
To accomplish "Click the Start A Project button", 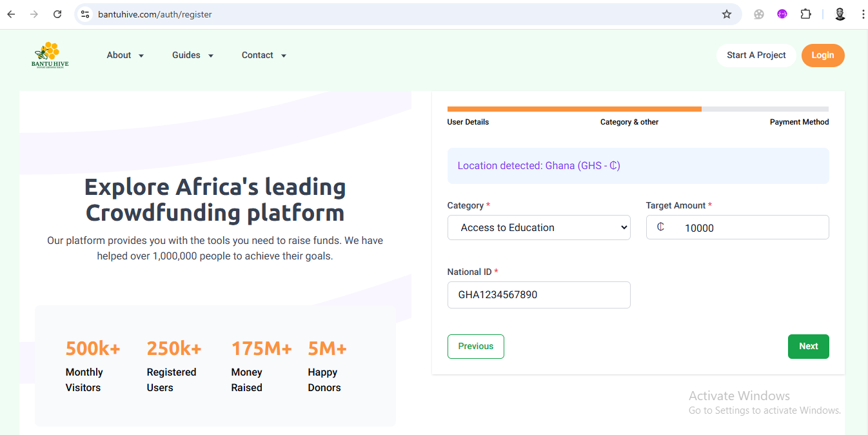I will click(x=756, y=56).
